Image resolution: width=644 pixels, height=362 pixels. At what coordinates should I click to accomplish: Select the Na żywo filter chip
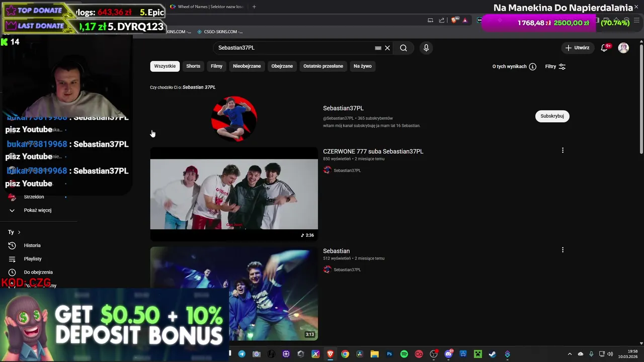[x=363, y=66]
